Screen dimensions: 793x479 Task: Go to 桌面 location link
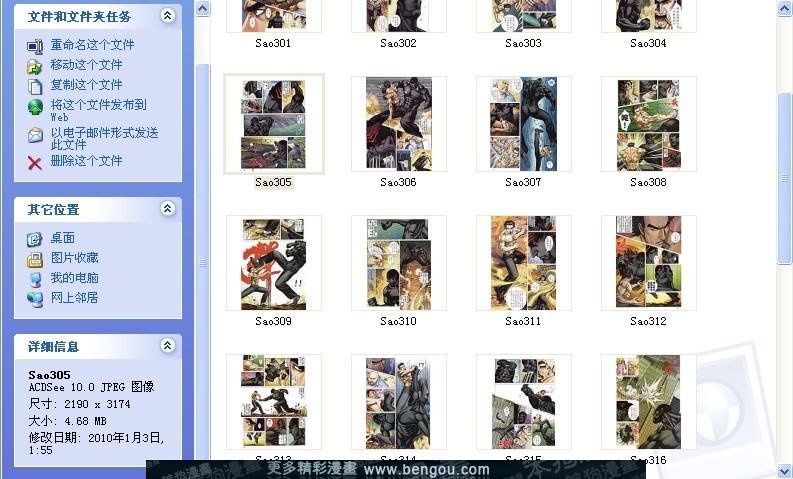point(63,238)
